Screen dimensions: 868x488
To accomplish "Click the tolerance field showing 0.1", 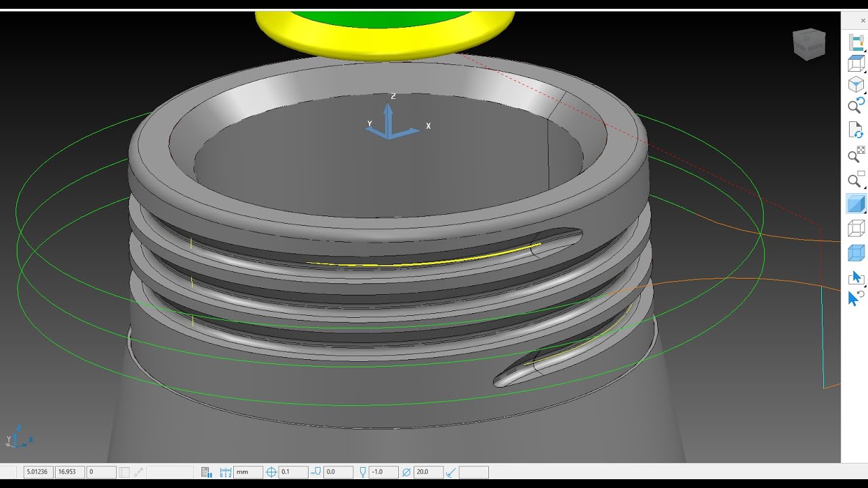I will [293, 472].
